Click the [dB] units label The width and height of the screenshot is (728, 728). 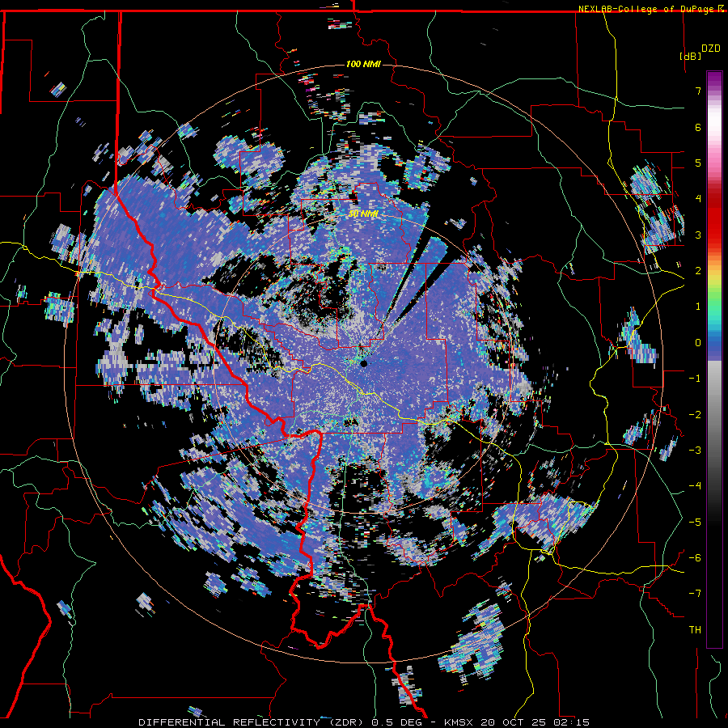click(691, 57)
